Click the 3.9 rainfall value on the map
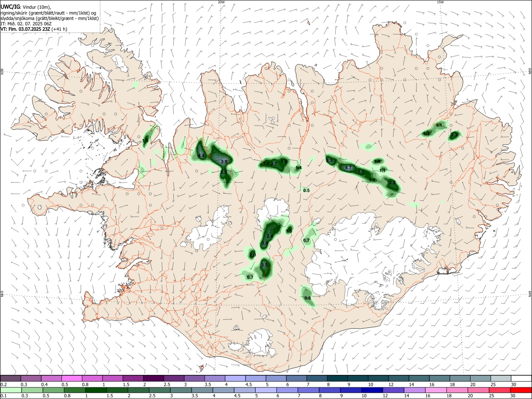 [224, 162]
